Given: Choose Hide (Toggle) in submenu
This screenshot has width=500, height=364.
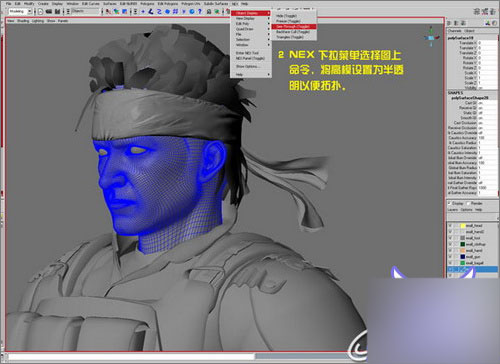Looking at the screenshot, I should pos(293,16).
